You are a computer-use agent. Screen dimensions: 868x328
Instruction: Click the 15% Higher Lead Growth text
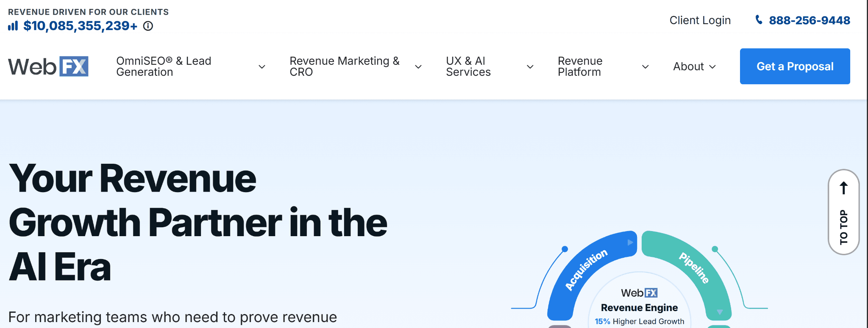coord(639,322)
